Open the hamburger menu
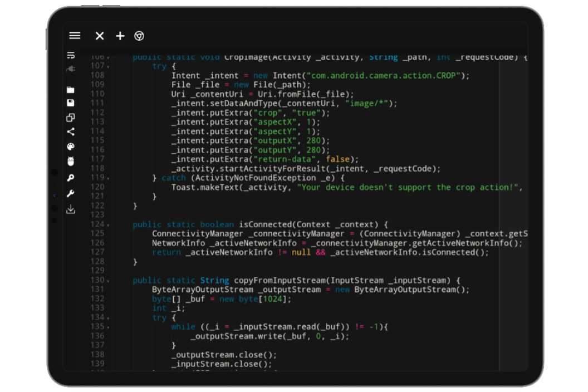The image size is (588, 392). [x=74, y=36]
